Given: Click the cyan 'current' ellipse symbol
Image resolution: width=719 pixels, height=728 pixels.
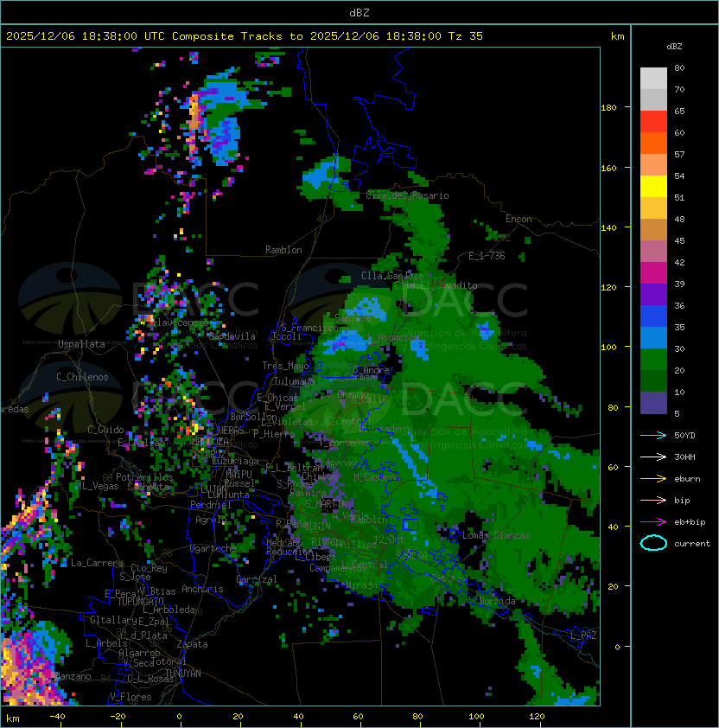Looking at the screenshot, I should tap(653, 543).
